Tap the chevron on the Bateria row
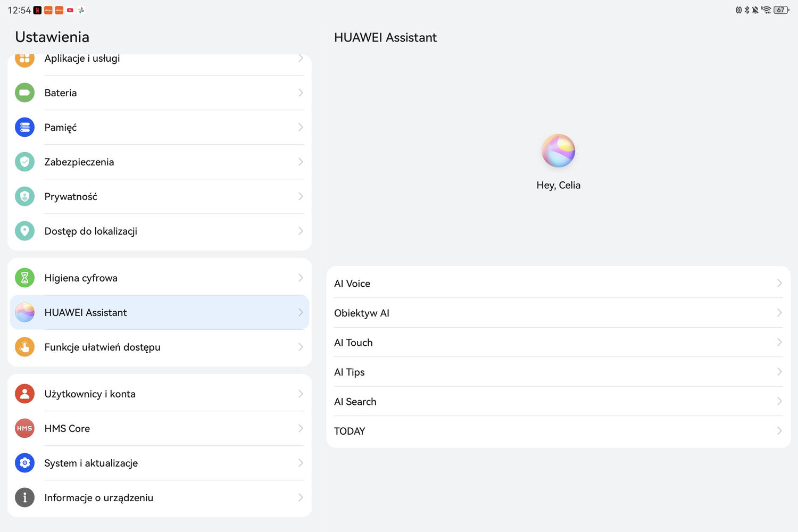 tap(301, 93)
